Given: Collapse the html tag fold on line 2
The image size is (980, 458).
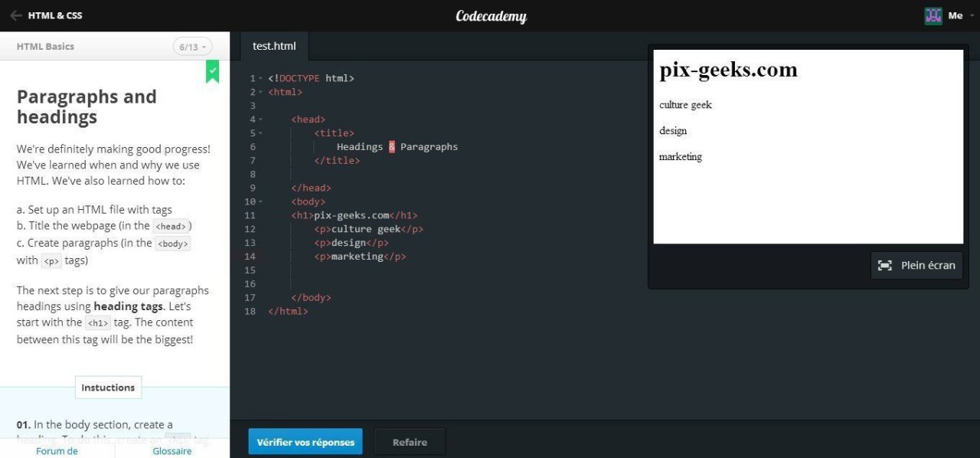Looking at the screenshot, I should pos(261,92).
